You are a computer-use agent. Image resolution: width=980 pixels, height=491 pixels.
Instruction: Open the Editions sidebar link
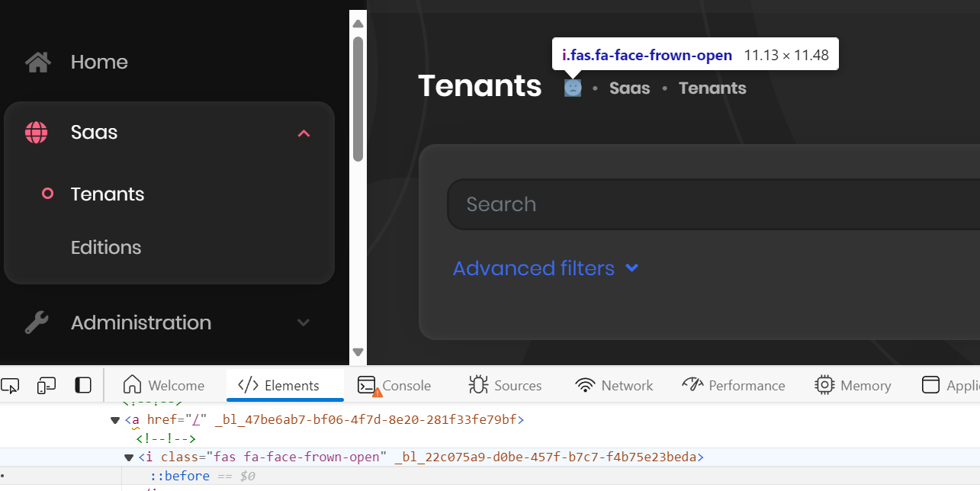[106, 248]
